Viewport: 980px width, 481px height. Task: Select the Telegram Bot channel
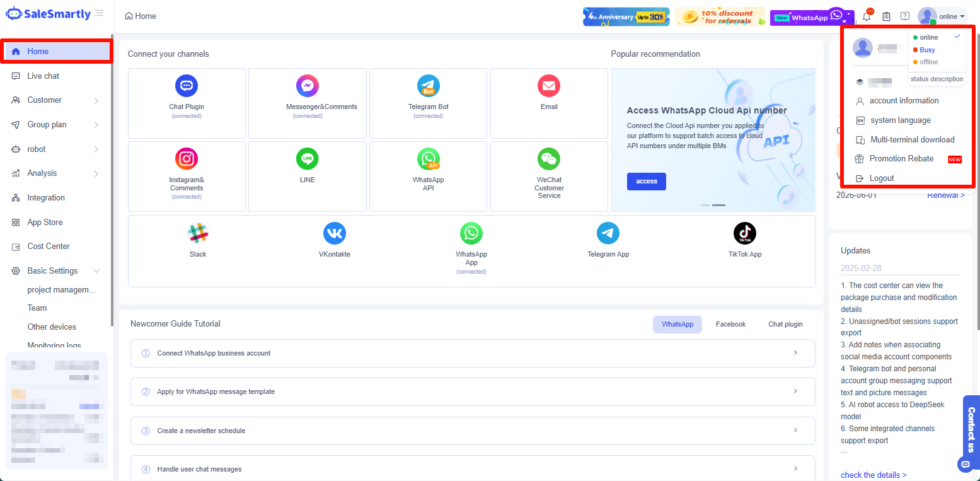coord(429,103)
